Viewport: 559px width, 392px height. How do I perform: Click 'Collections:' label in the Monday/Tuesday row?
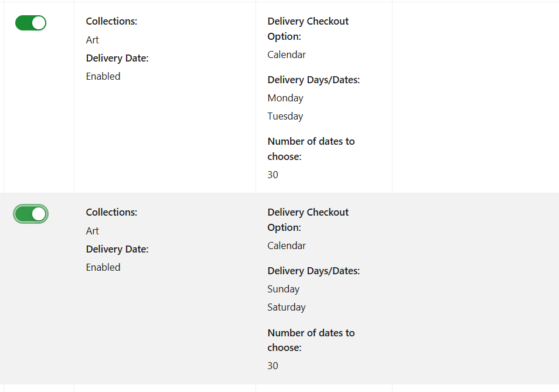[111, 21]
